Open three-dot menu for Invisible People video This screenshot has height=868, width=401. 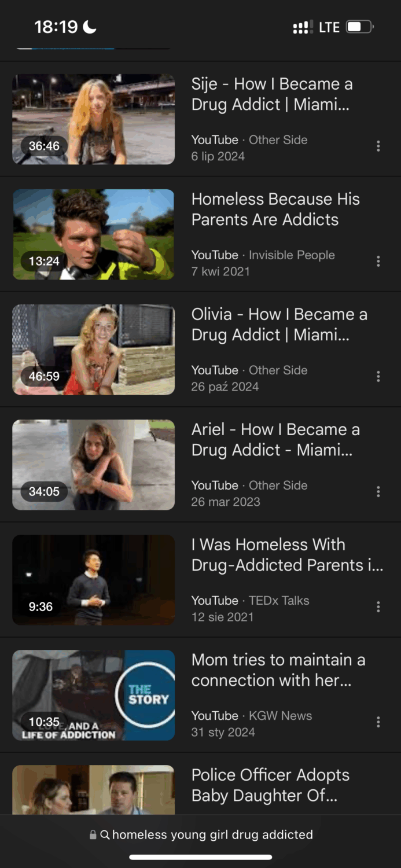tap(378, 262)
